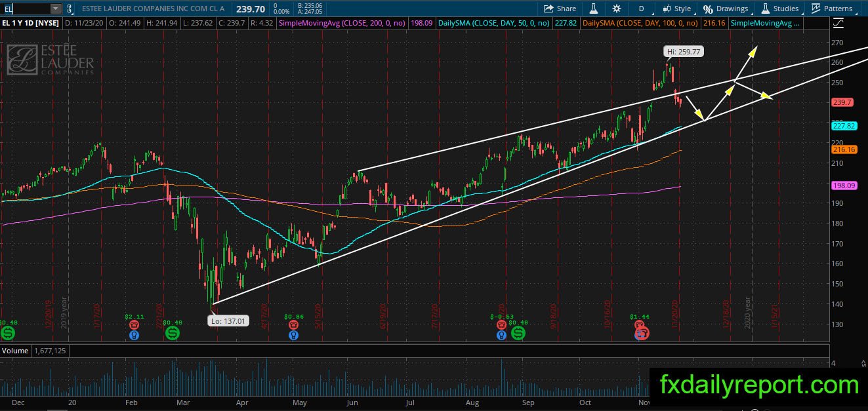868x411 pixels.
Task: Click the 'R: 4.32' range value
Action: (262, 23)
